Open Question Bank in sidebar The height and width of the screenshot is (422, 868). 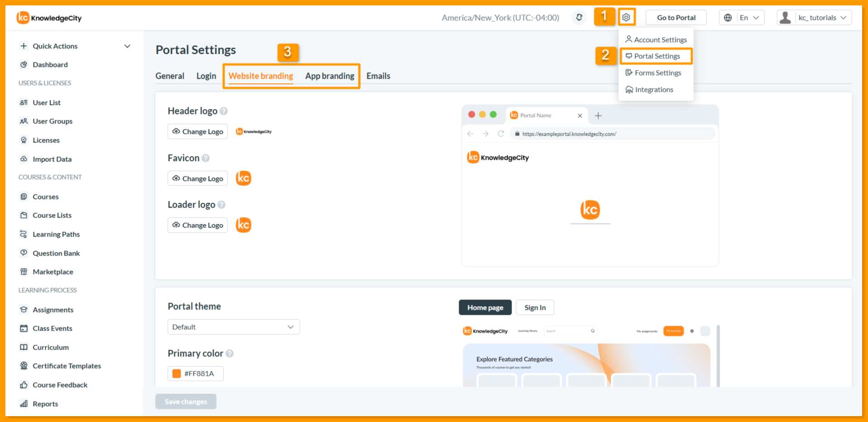point(56,253)
